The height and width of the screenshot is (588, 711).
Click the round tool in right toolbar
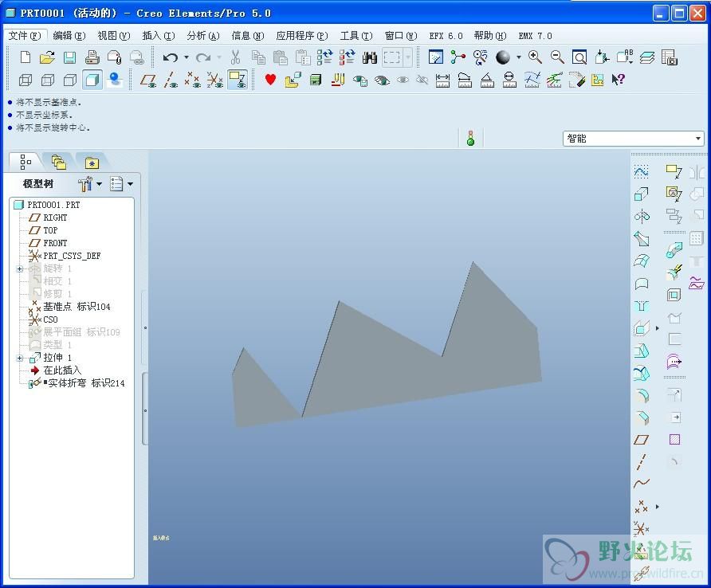tap(641, 395)
